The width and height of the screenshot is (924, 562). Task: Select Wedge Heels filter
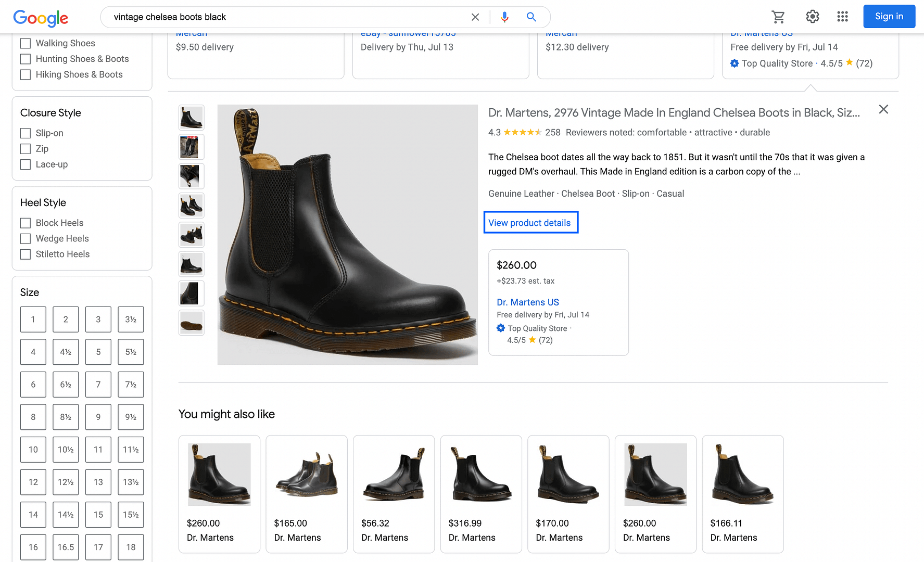coord(26,238)
